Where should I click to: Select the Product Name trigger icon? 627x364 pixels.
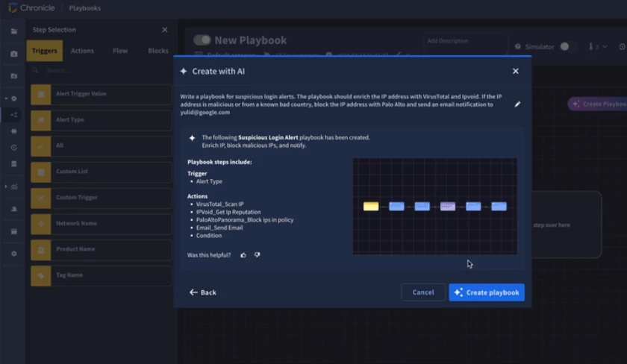[x=41, y=250]
